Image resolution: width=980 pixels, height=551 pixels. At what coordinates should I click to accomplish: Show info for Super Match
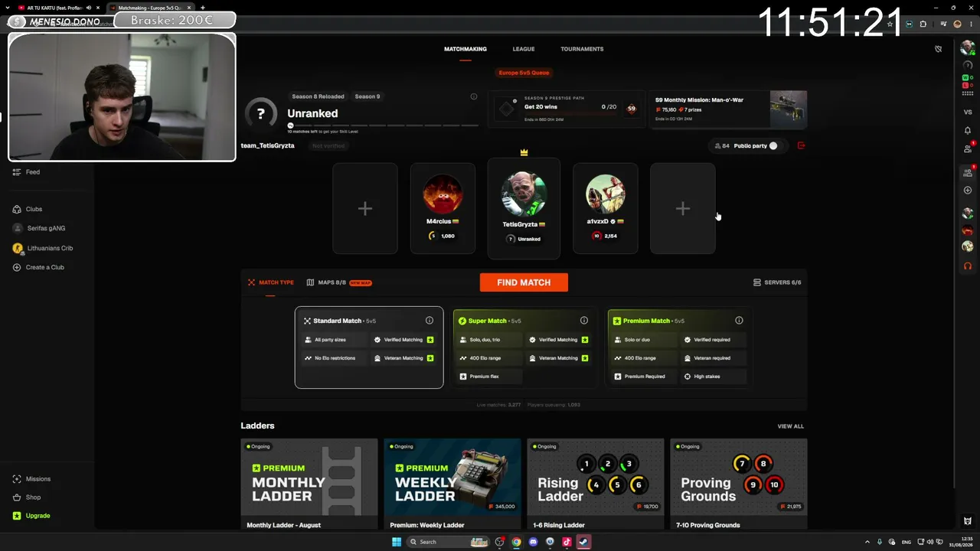[584, 321]
